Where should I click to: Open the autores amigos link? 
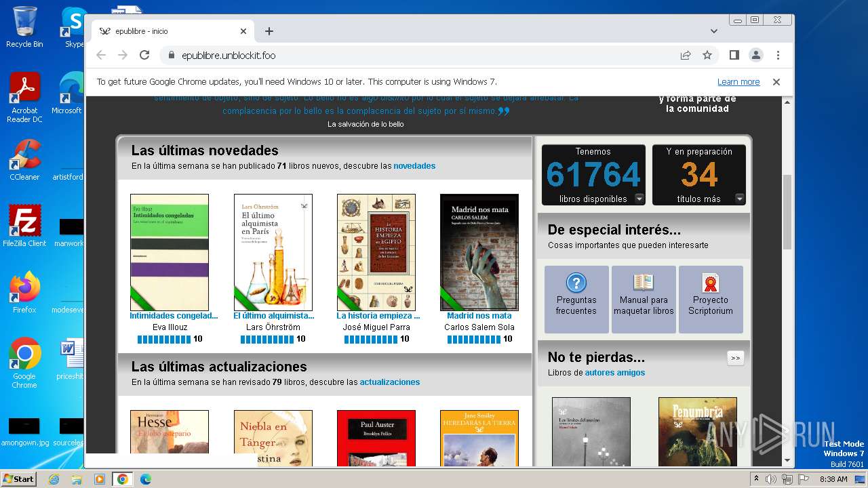[x=615, y=373]
